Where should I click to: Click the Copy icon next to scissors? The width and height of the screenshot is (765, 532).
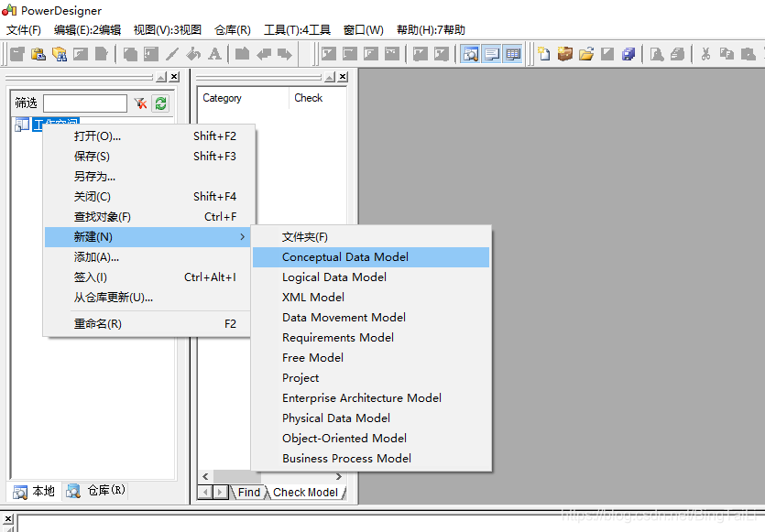727,54
